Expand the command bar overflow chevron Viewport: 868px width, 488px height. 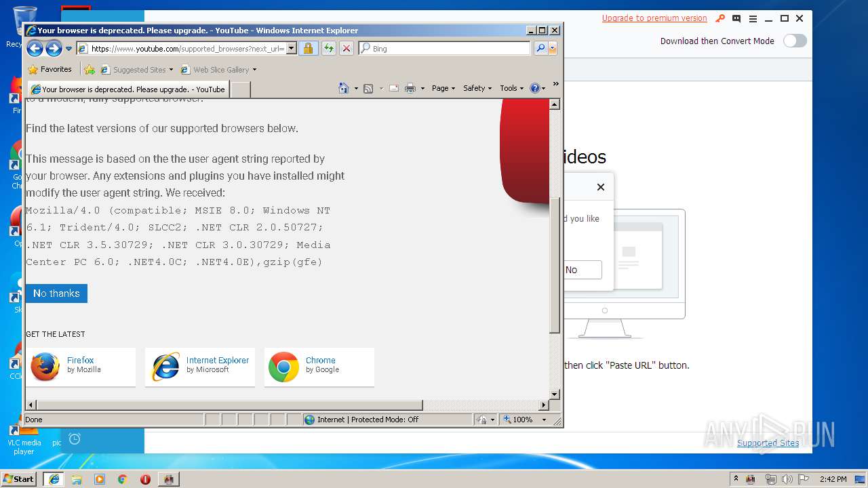click(555, 84)
